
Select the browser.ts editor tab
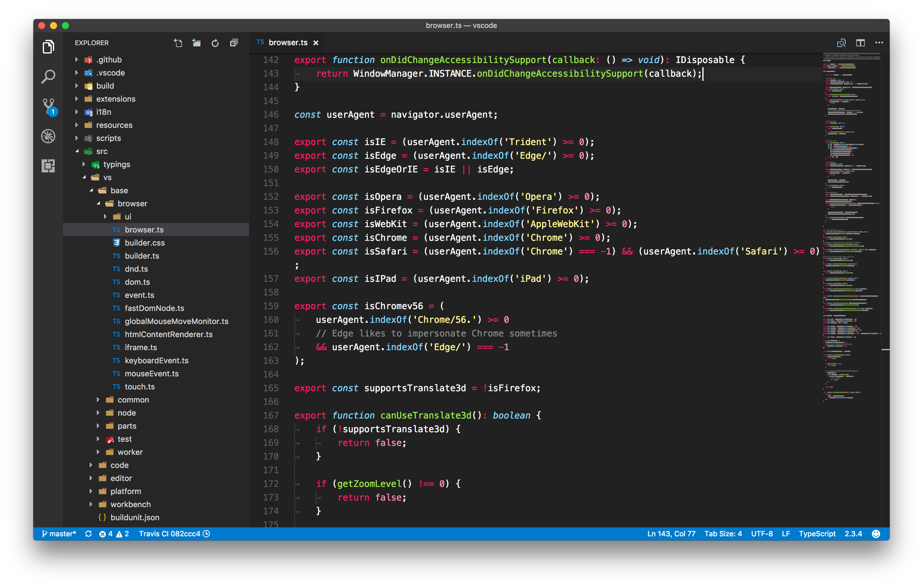click(x=288, y=43)
